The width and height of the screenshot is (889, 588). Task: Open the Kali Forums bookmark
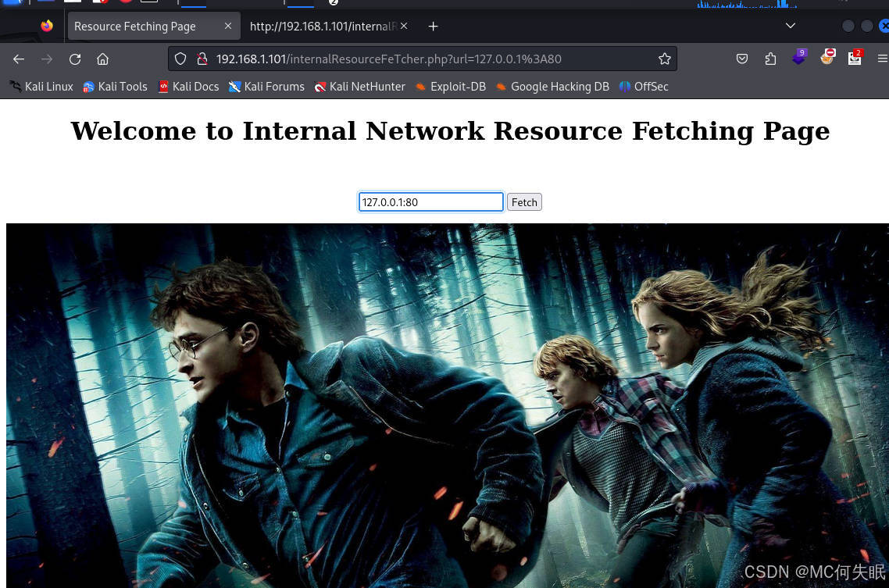pyautogui.click(x=266, y=87)
